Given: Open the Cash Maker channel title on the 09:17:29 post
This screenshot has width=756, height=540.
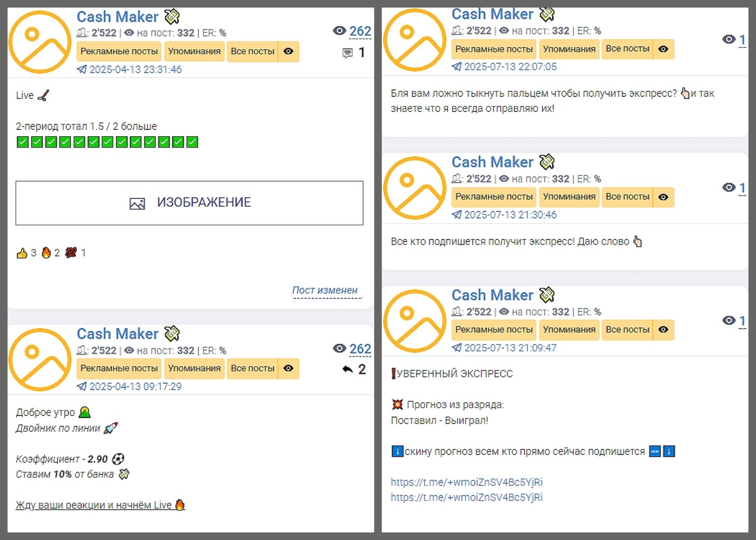Looking at the screenshot, I should pos(117,334).
